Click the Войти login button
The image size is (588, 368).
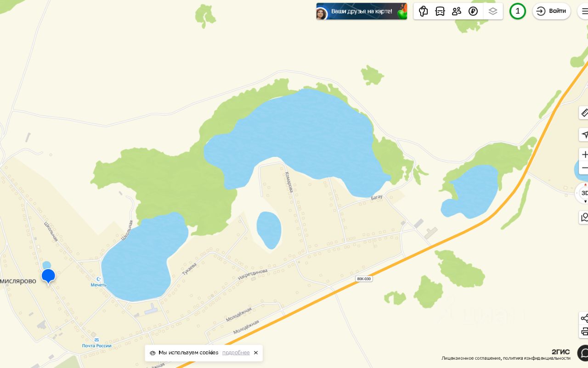551,11
